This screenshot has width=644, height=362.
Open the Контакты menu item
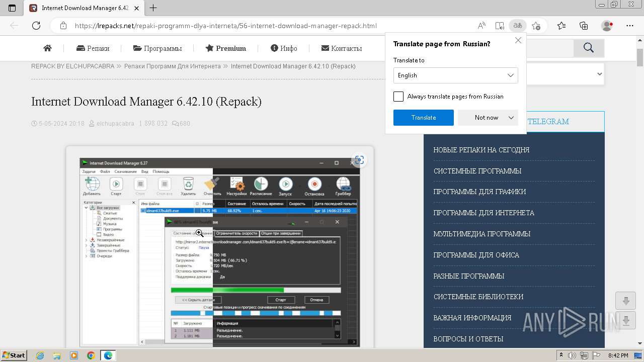[x=342, y=48]
